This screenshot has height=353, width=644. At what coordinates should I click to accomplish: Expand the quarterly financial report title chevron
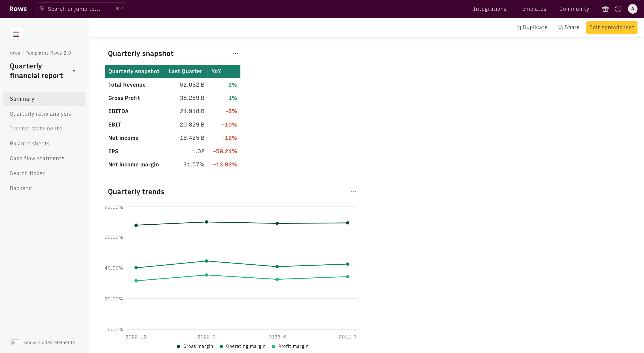[74, 71]
